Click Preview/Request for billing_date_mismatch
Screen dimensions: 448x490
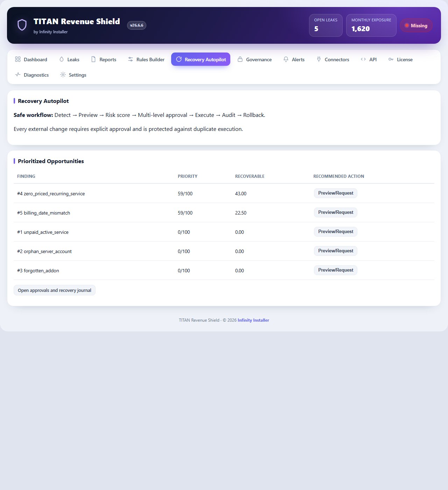coord(336,212)
